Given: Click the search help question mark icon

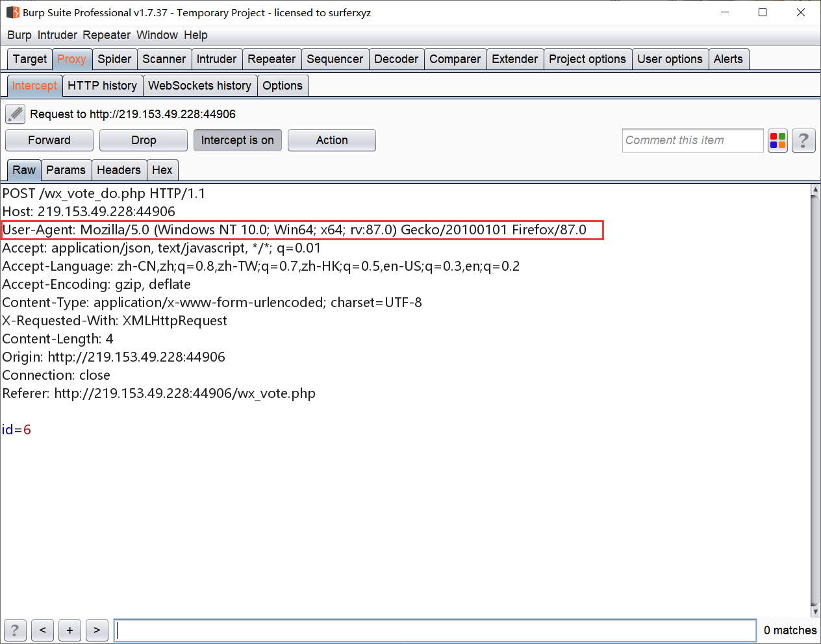Looking at the screenshot, I should tap(15, 630).
